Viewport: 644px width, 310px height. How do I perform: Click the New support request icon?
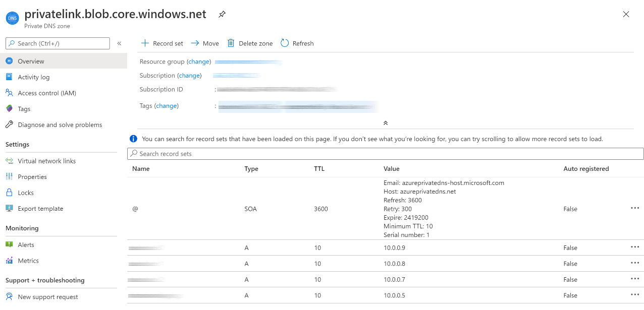point(9,296)
